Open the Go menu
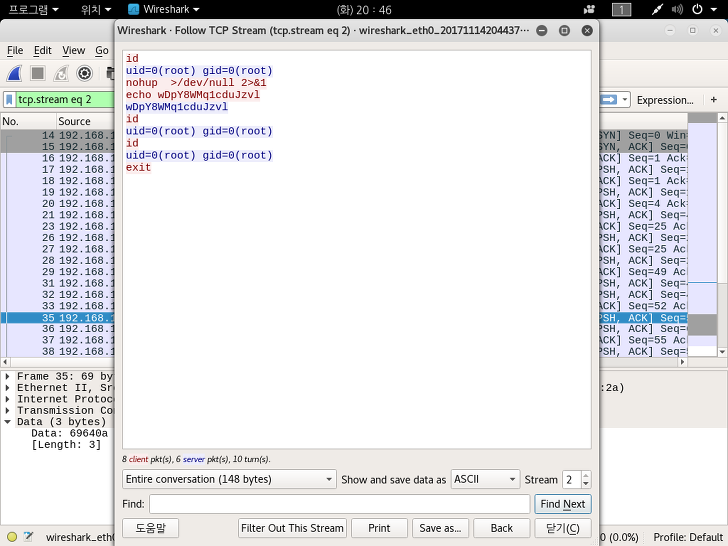The width and height of the screenshot is (728, 546). click(x=102, y=50)
